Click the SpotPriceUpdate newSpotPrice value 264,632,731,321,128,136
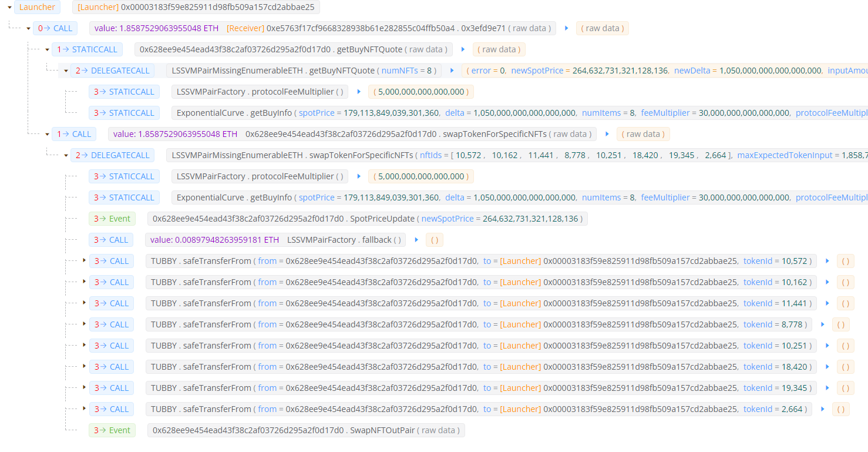The image size is (868, 452). coord(531,219)
